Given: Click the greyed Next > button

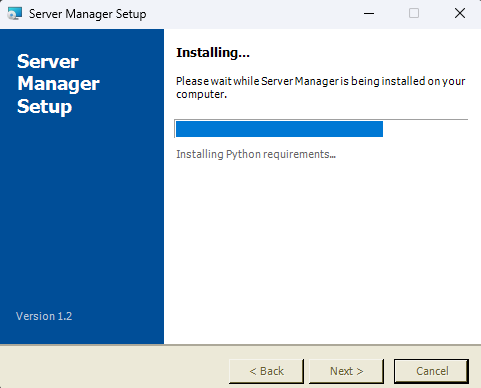Looking at the screenshot, I should point(346,371).
